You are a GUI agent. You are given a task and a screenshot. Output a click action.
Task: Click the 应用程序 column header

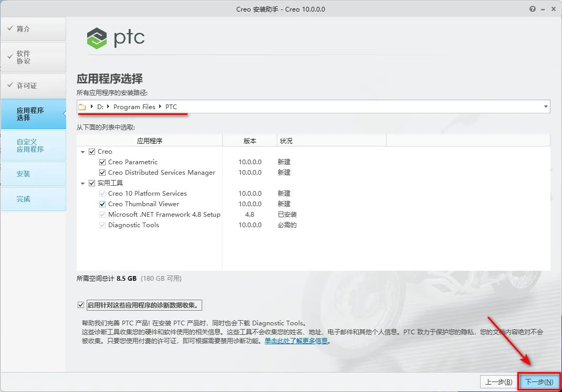pyautogui.click(x=150, y=141)
